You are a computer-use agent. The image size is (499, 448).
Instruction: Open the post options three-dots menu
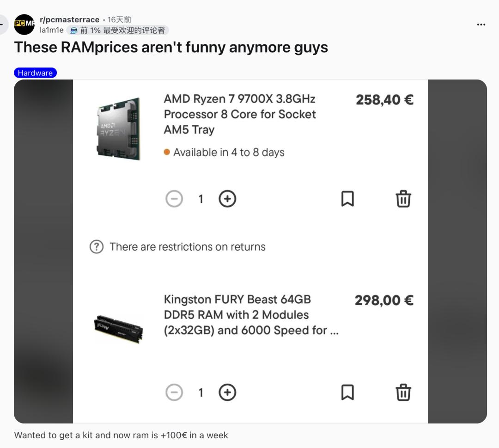pos(481,25)
